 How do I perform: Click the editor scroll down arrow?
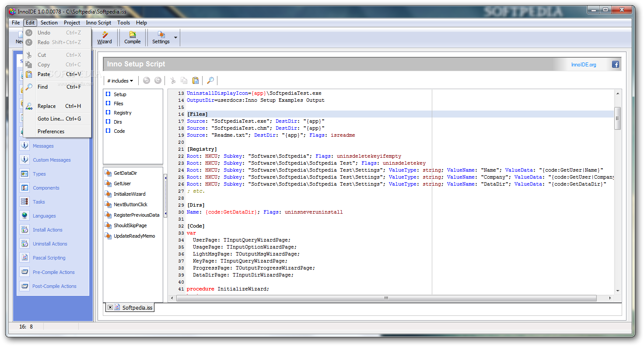[617, 291]
